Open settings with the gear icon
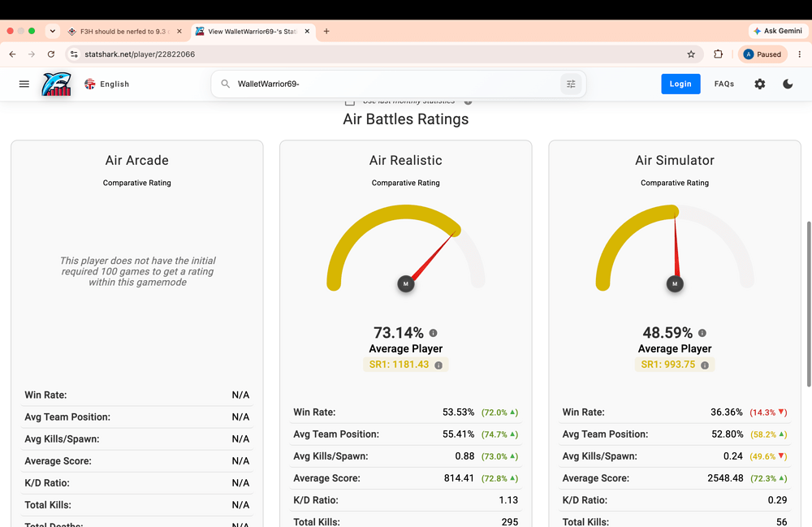Screen dimensions: 812x527 click(759, 84)
